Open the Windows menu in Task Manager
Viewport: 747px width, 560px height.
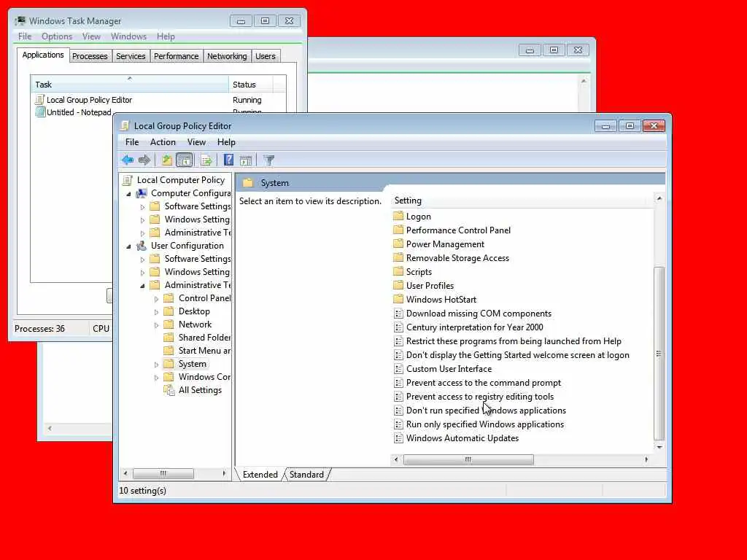pyautogui.click(x=128, y=36)
